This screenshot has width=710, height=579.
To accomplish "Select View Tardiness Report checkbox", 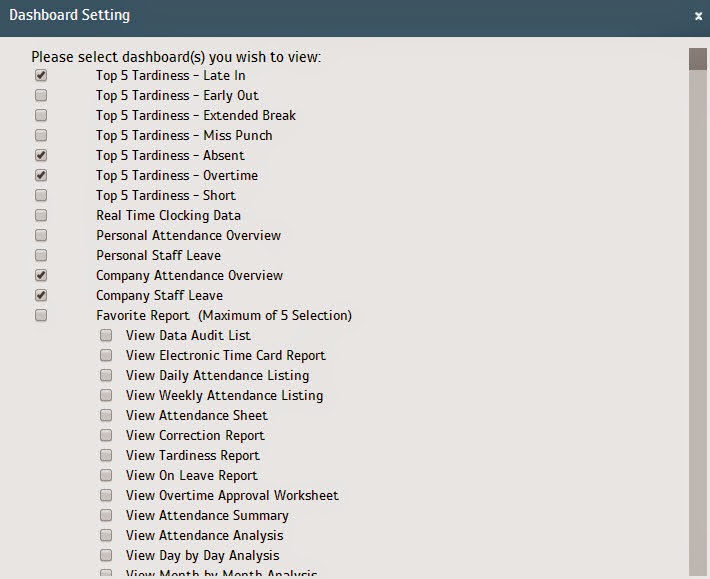I will coord(106,455).
